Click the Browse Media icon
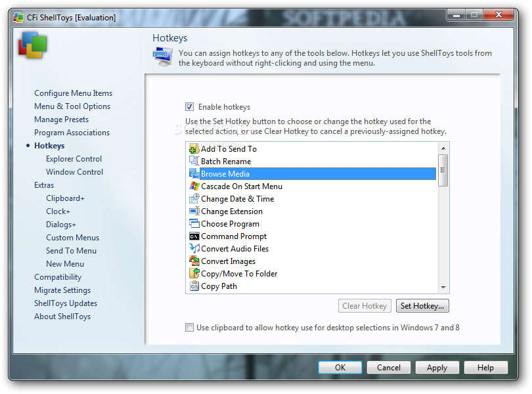Viewport: 532px width, 394px height. pyautogui.click(x=194, y=174)
